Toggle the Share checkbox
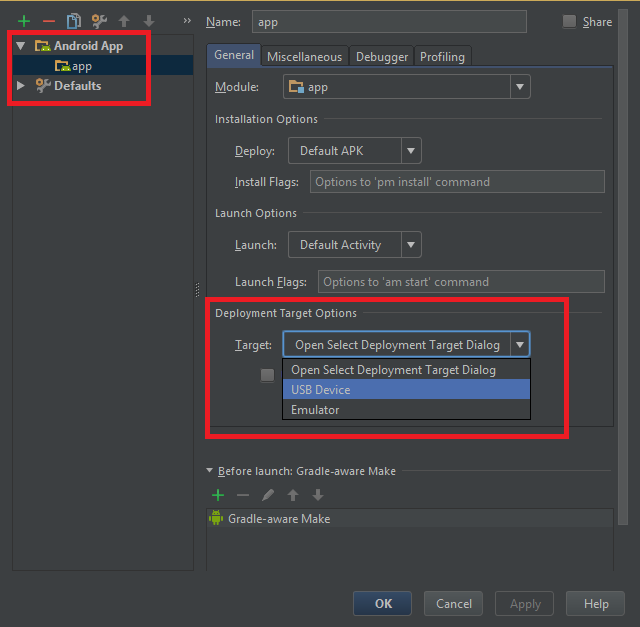Viewport: 640px width, 627px height. (x=569, y=21)
